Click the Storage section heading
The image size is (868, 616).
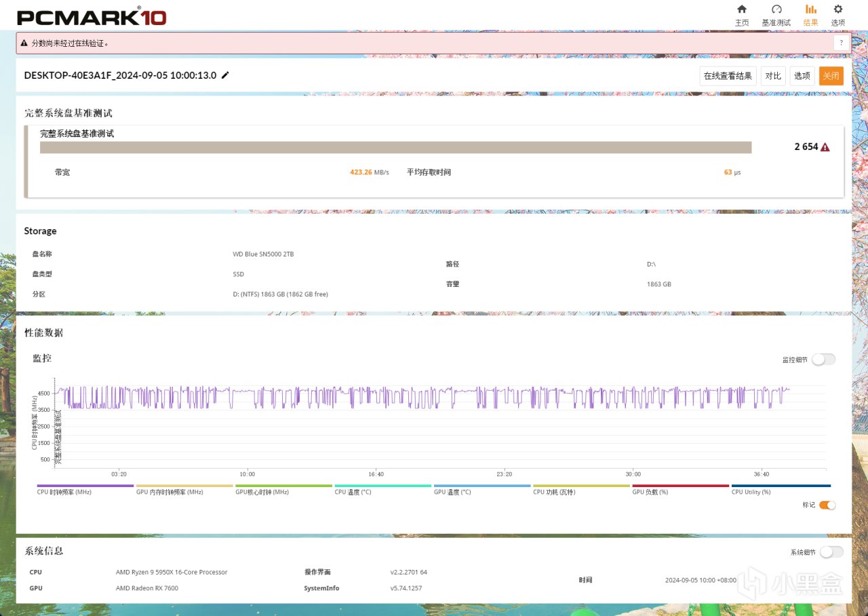(x=40, y=231)
